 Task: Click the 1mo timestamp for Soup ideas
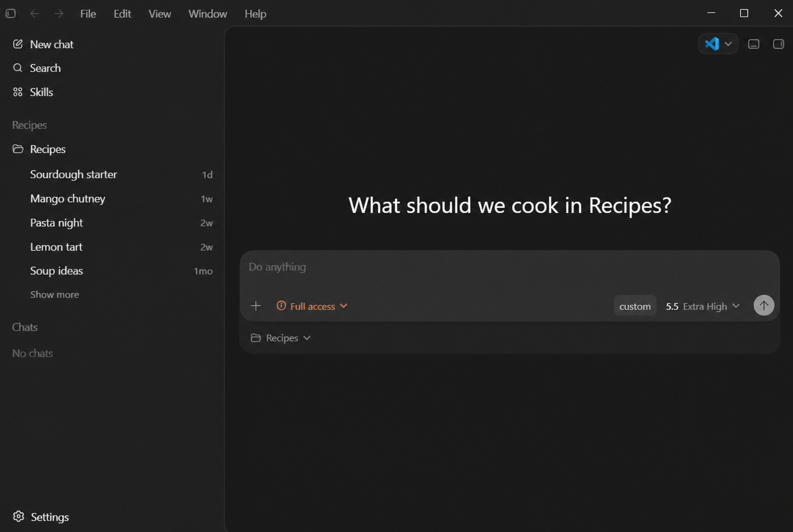203,271
